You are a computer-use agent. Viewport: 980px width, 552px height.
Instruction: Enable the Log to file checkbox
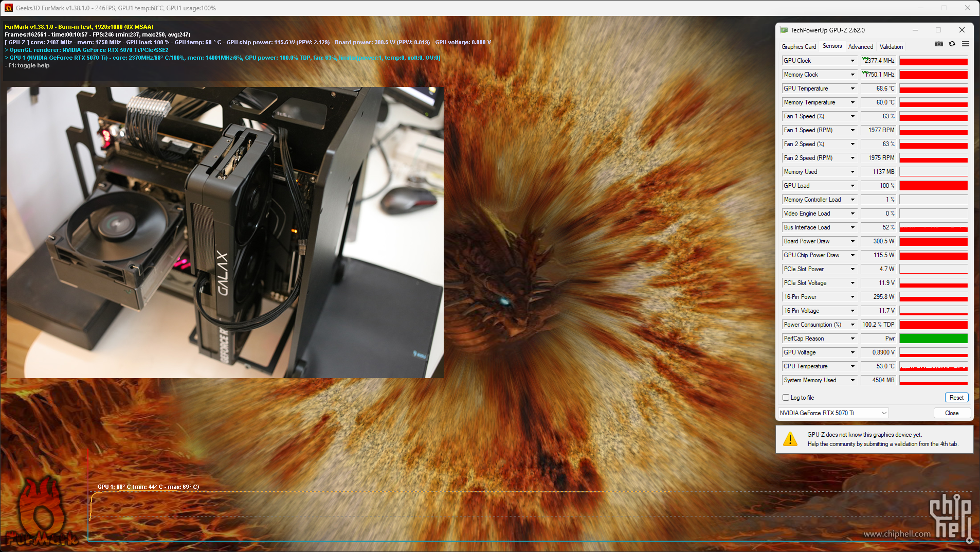click(x=786, y=397)
